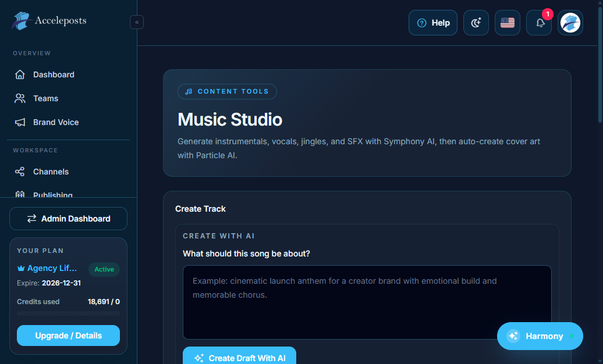Viewport: 603px width, 364px height.
Task: Click the sparkle icon on Harmony button
Action: coord(513,336)
